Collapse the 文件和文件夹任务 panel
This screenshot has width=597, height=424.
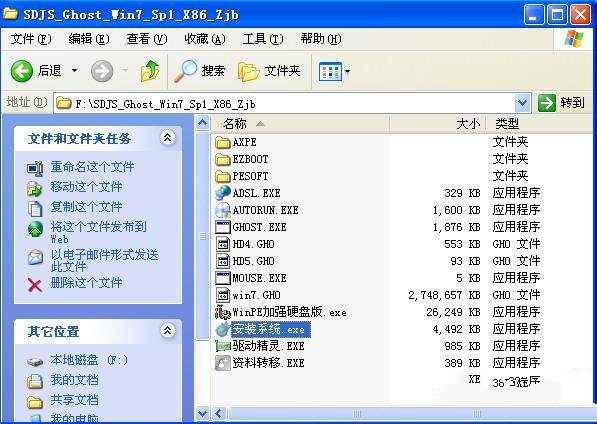coord(167,138)
